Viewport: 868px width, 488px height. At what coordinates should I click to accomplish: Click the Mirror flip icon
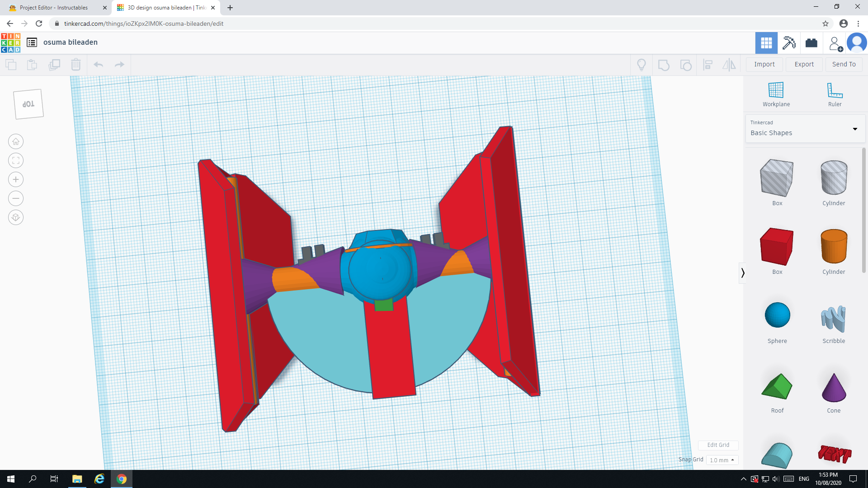point(729,65)
